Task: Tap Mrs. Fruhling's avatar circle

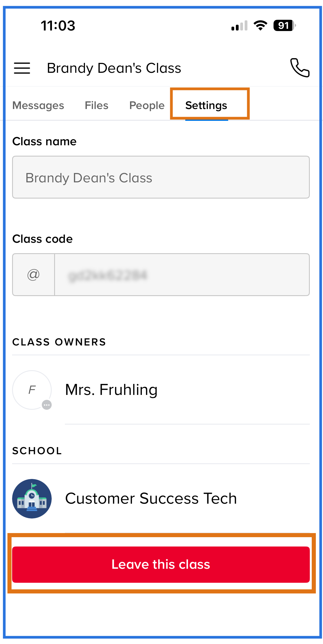Action: [32, 390]
